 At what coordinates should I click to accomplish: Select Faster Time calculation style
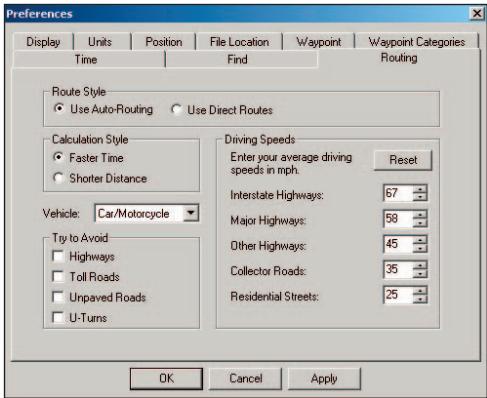coord(58,157)
